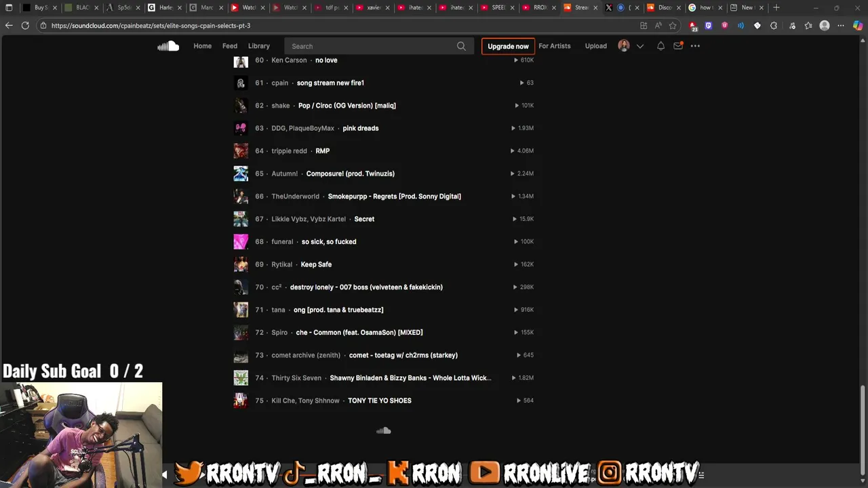This screenshot has height=488, width=868.
Task: Click the artwork thumbnail of Composure! row
Action: click(241, 174)
